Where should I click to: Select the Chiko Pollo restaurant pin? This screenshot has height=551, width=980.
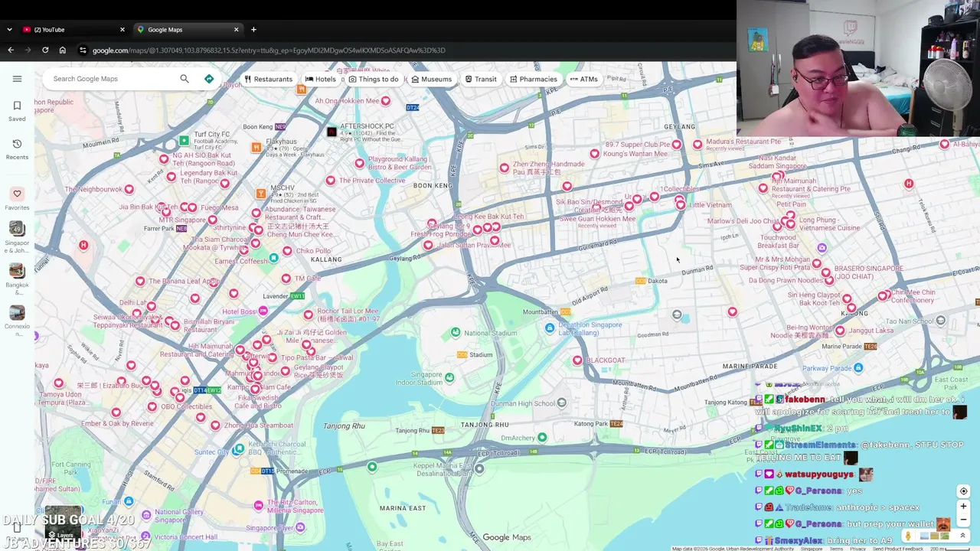point(288,251)
